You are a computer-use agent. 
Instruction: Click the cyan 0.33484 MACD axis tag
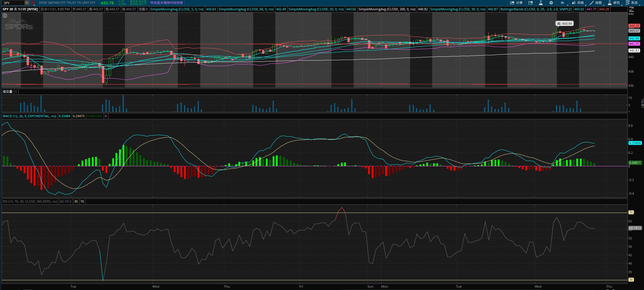tap(635, 143)
